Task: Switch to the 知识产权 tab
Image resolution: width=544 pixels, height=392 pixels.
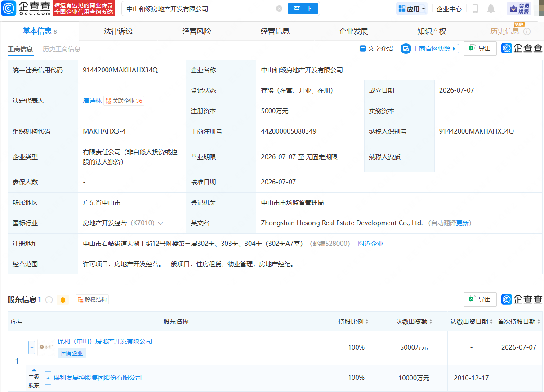Action: [432, 31]
